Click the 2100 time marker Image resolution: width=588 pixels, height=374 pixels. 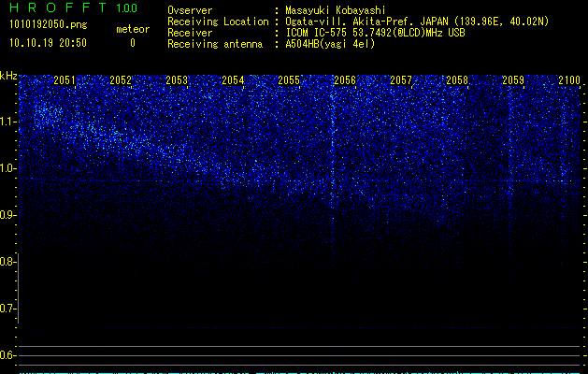pyautogui.click(x=569, y=80)
